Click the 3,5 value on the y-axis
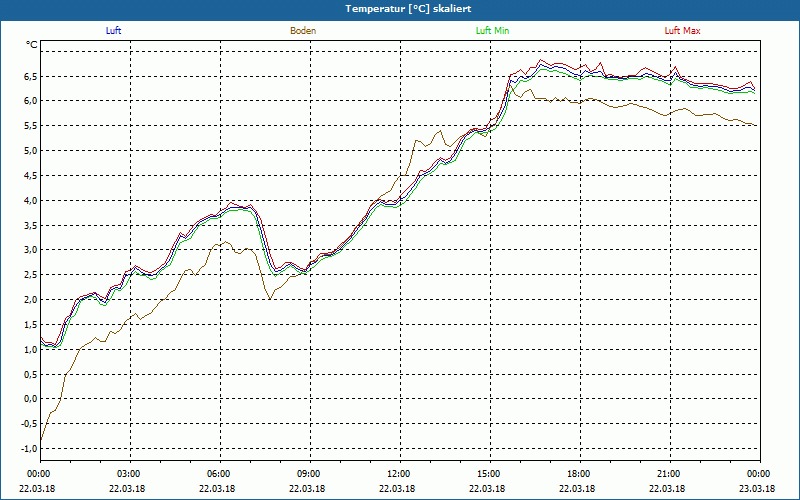 [x=30, y=225]
